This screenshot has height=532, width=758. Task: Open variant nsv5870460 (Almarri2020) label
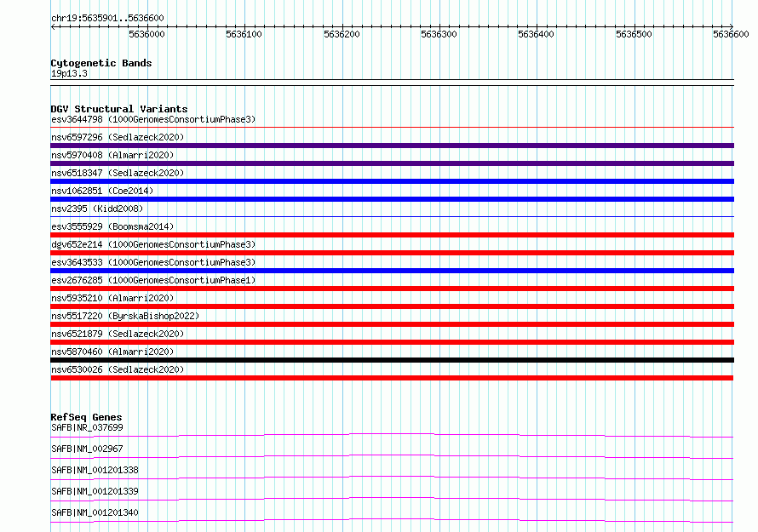coord(112,352)
